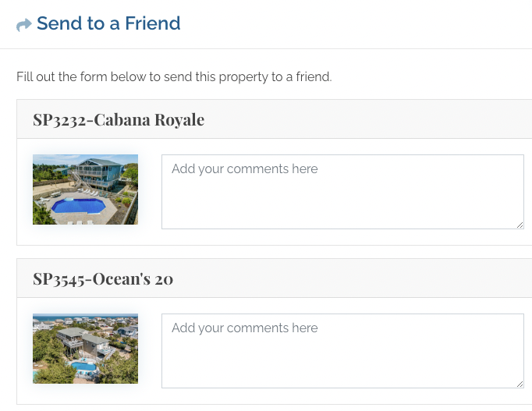The image size is (532, 411).
Task: Open the SP3232-Cabana Royale property title
Action: [x=119, y=119]
